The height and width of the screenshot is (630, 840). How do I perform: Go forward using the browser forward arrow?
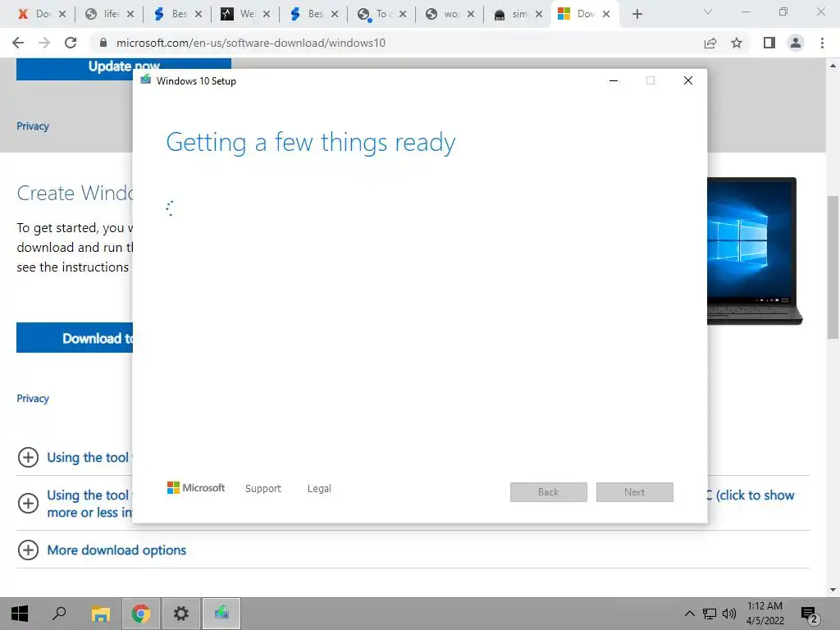click(x=44, y=43)
